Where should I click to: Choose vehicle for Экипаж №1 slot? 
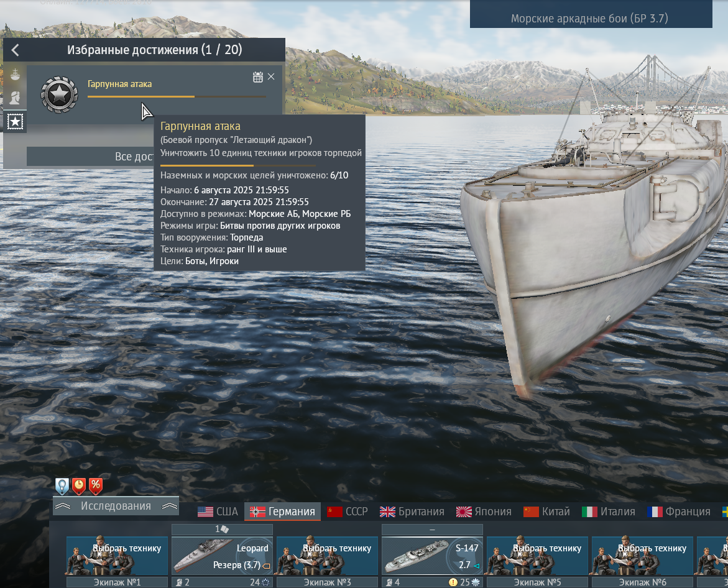coord(117,556)
